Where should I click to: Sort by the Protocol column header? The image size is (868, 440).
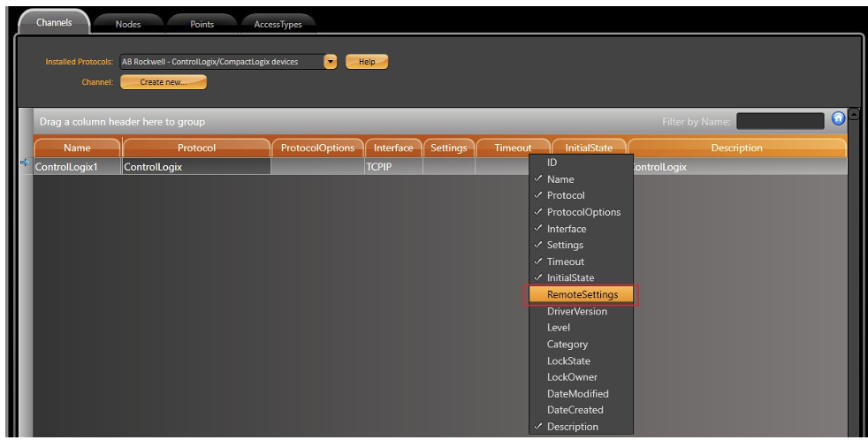pyautogui.click(x=196, y=148)
